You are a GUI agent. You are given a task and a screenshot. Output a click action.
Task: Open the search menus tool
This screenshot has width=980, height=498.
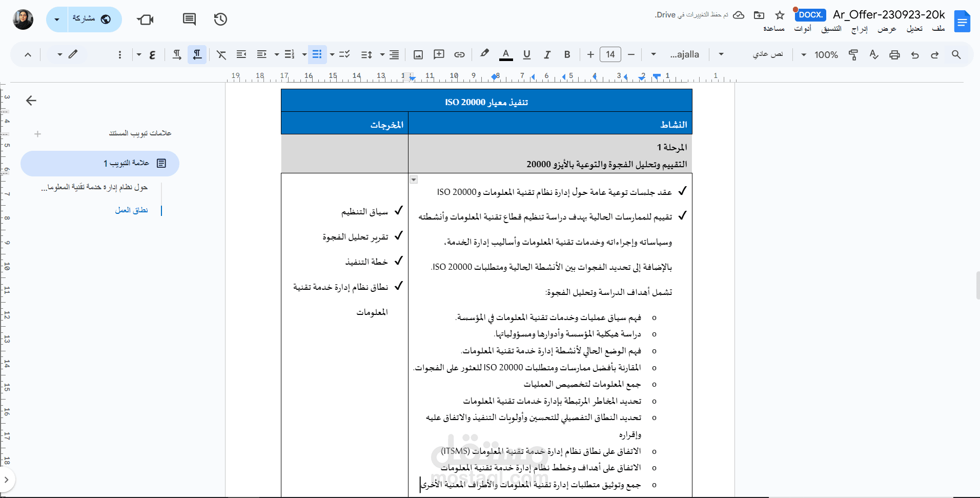[x=956, y=54]
